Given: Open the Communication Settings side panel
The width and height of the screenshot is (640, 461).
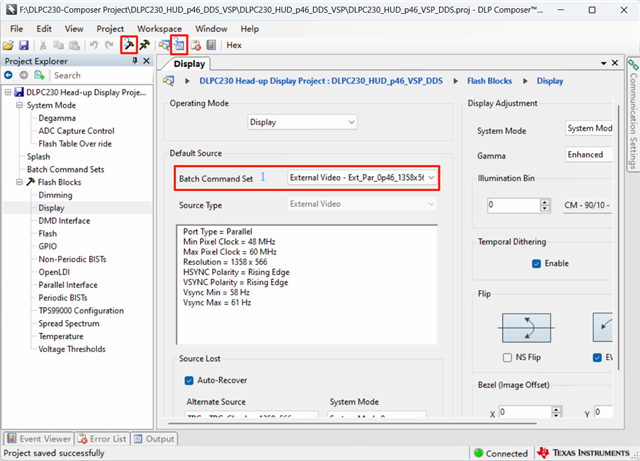Looking at the screenshot, I should 633,114.
